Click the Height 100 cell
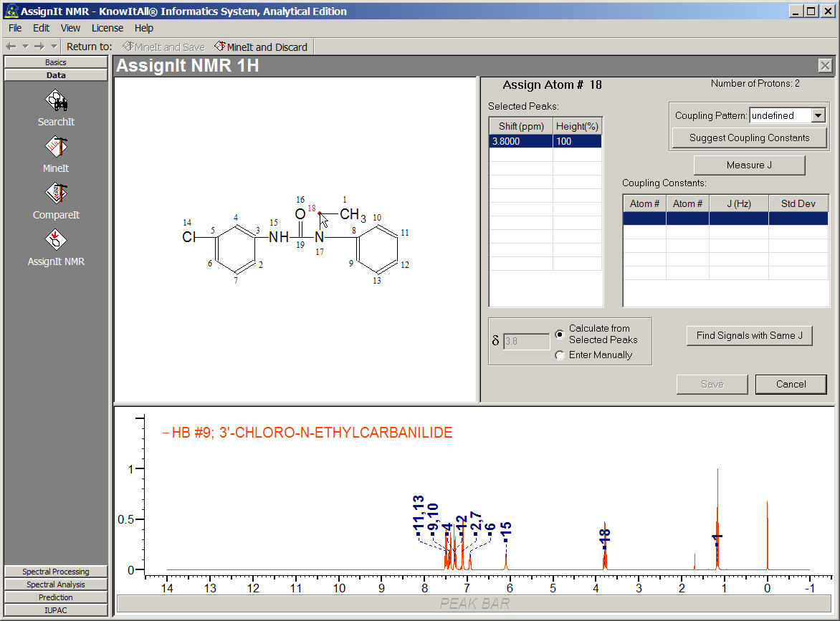Screen dimensions: 840x621 coord(577,141)
